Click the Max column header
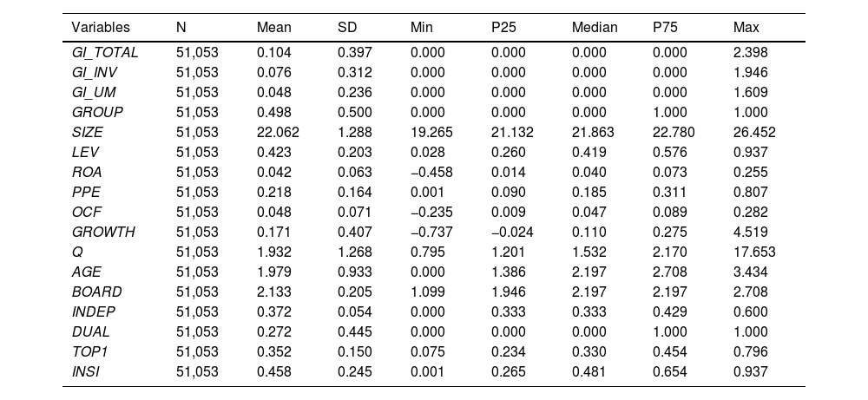 [x=746, y=27]
